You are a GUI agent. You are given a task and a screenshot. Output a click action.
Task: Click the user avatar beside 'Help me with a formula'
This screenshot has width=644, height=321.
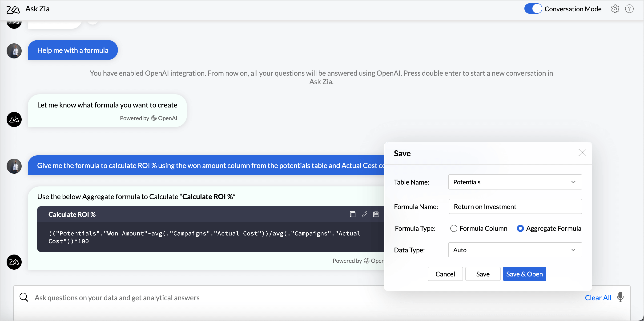(x=14, y=51)
